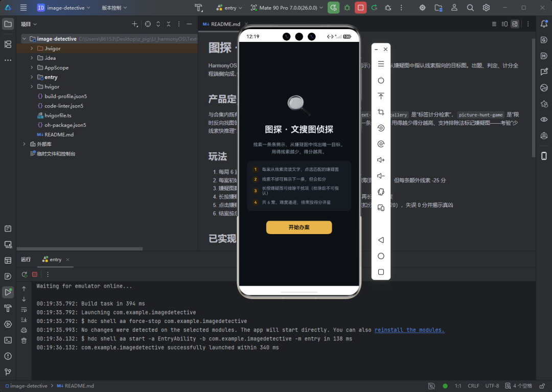552x392 pixels.
Task: Open device manager phone icon in right sidebar
Action: pyautogui.click(x=544, y=156)
